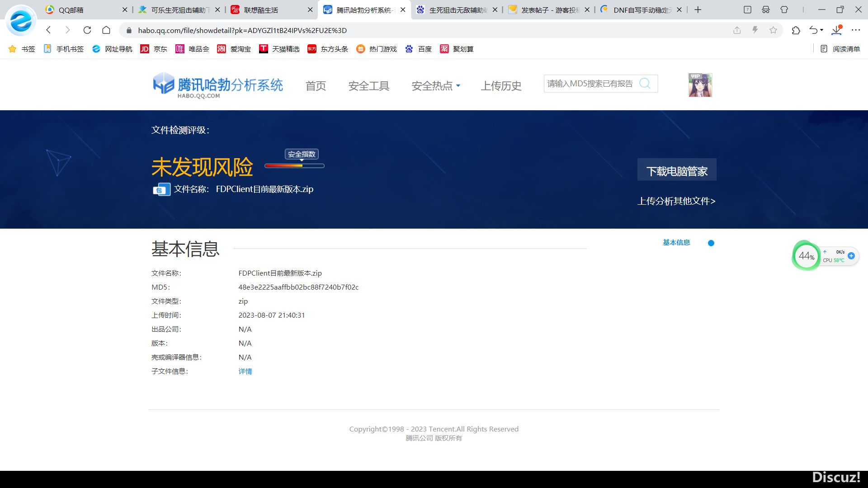Click the 下载电脑管家 button
Viewport: 868px width, 488px height.
677,169
